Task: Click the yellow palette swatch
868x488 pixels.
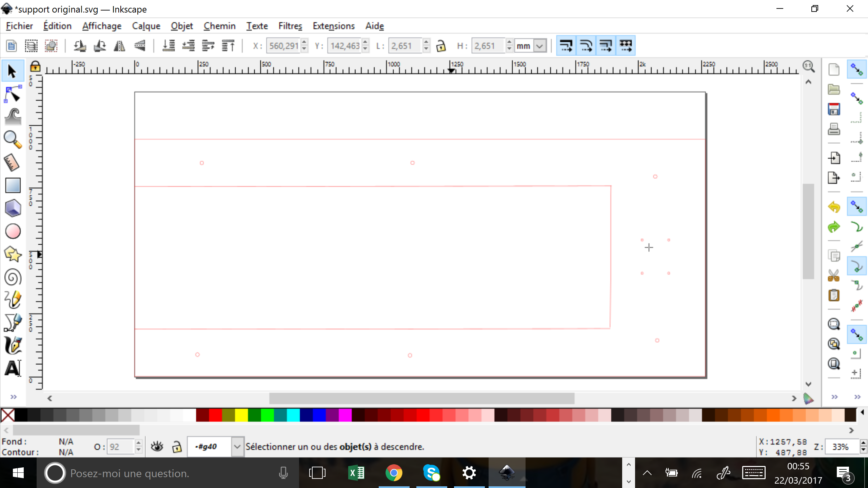Action: pyautogui.click(x=241, y=415)
